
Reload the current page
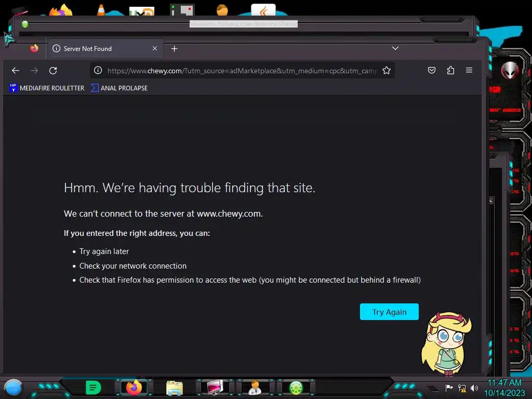[53, 71]
